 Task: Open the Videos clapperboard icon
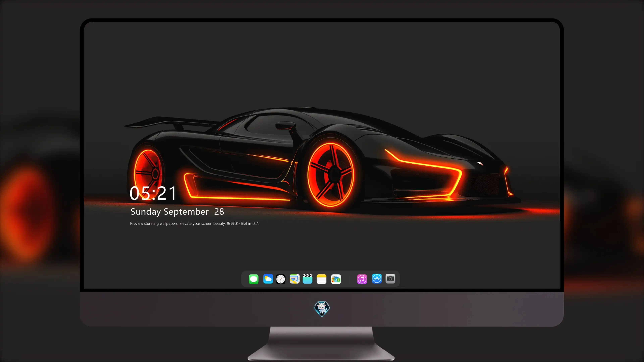click(x=308, y=279)
